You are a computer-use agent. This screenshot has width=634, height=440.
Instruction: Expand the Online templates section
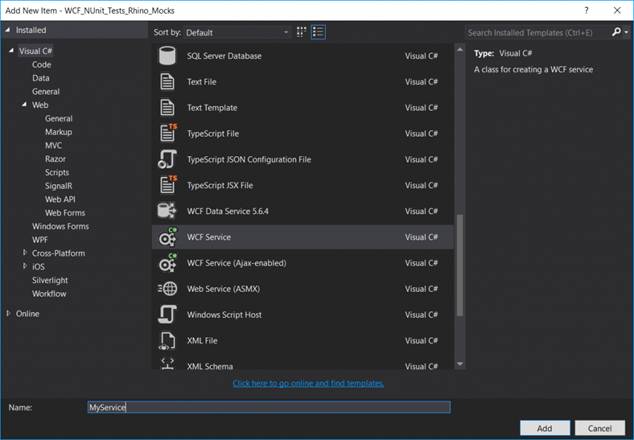[8, 313]
